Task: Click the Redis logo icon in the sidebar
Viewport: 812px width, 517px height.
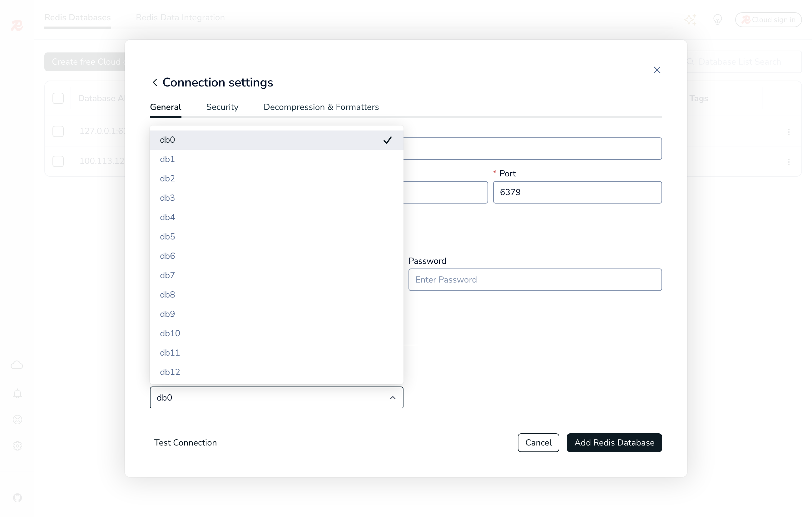Action: coord(17,25)
